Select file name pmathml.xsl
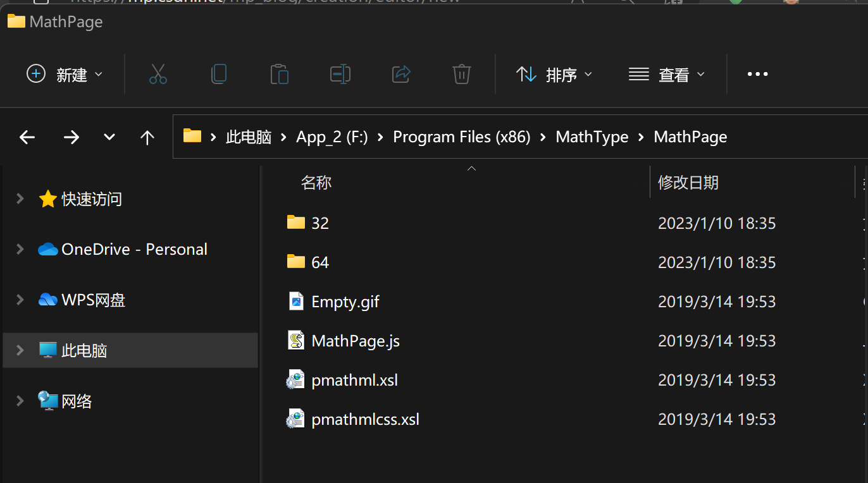Image resolution: width=868 pixels, height=483 pixels. (x=354, y=380)
